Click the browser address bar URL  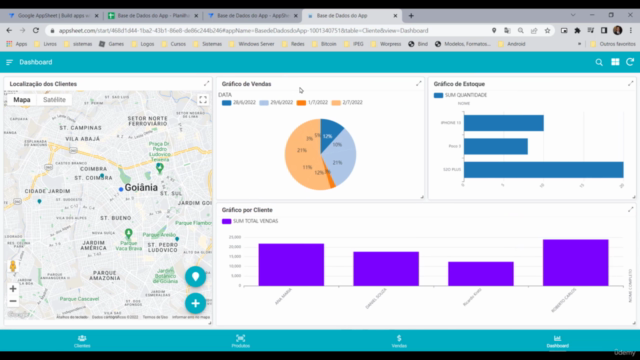point(243,31)
